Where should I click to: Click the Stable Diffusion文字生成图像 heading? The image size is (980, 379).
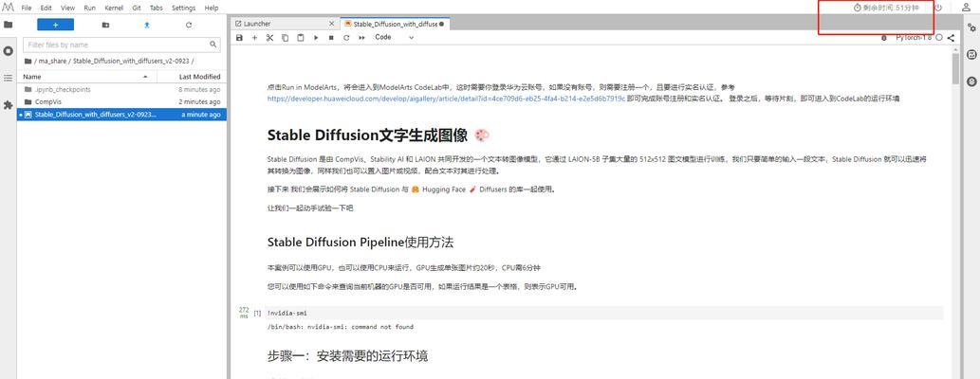pos(367,135)
